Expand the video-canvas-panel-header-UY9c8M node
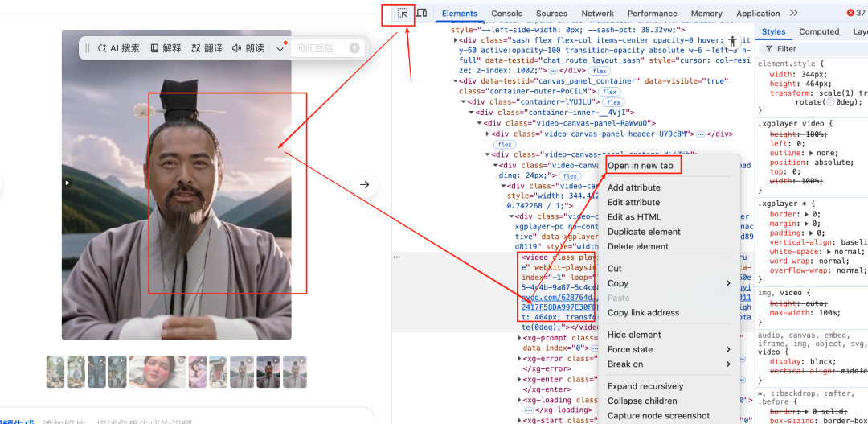 coord(487,134)
